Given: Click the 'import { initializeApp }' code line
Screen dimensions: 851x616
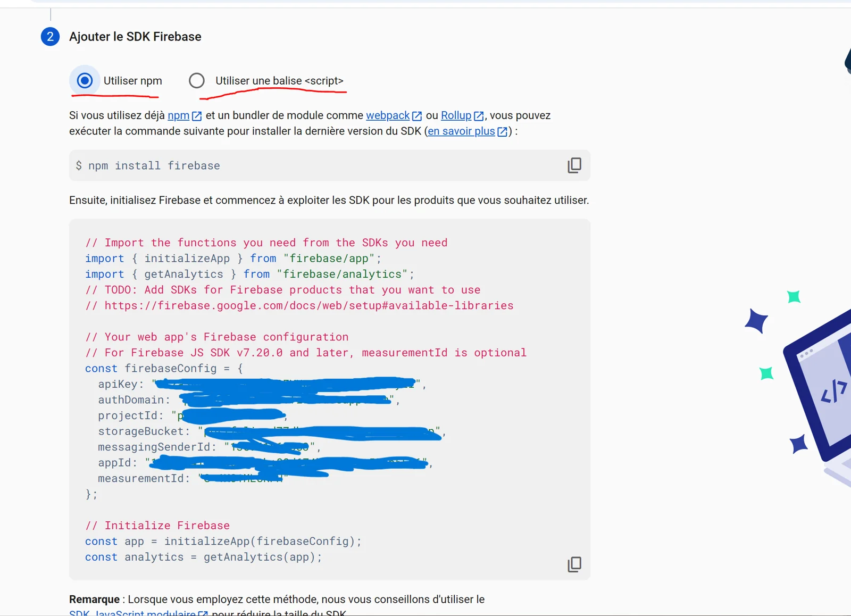Looking at the screenshot, I should [233, 259].
